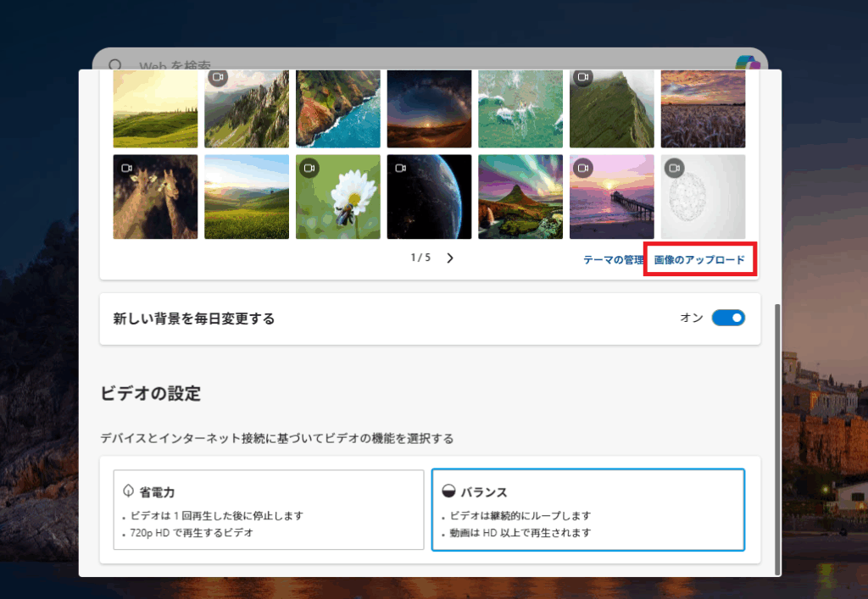Select the wheat field sunset background
Image resolution: width=868 pixels, height=599 pixels.
point(703,110)
